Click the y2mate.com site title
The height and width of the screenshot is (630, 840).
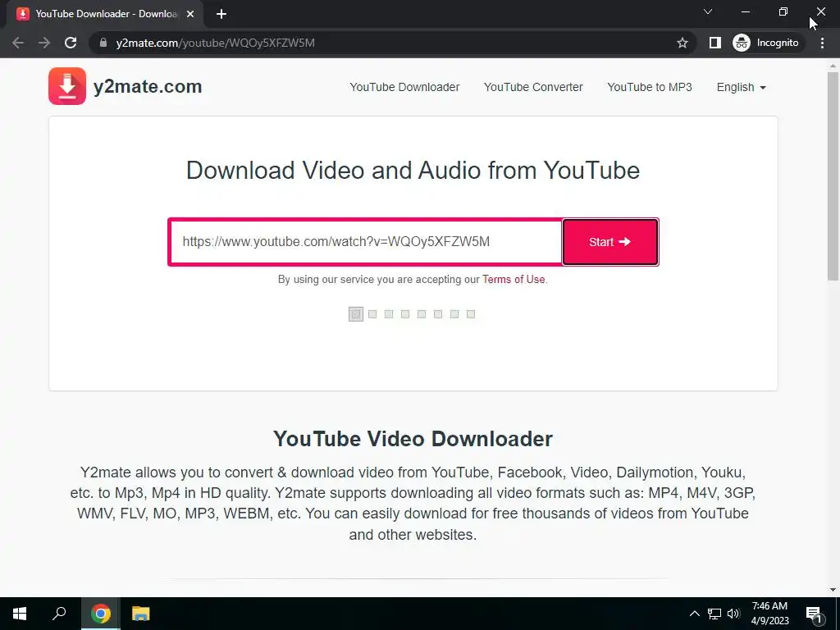(148, 86)
